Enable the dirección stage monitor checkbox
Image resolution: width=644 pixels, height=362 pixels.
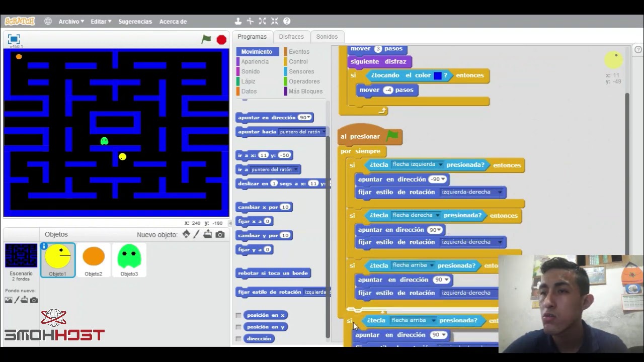(x=238, y=339)
